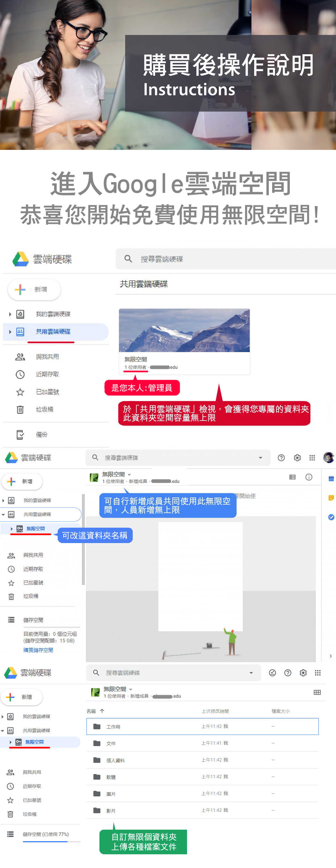Open 備份 in the Drive sidebar
This screenshot has height=868, width=336.
pyautogui.click(x=41, y=434)
